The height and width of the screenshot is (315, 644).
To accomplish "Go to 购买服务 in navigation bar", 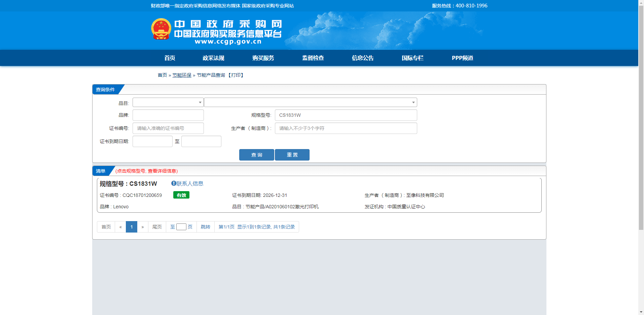I will 263,58.
